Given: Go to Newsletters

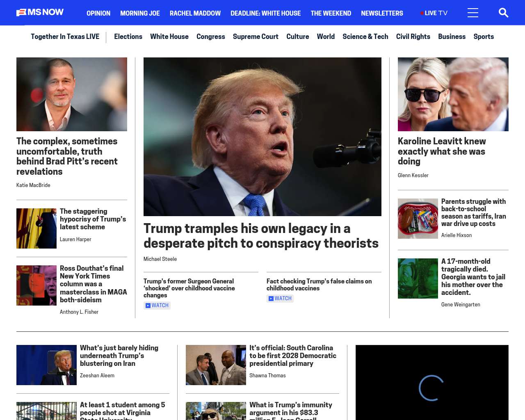Looking at the screenshot, I should [382, 13].
